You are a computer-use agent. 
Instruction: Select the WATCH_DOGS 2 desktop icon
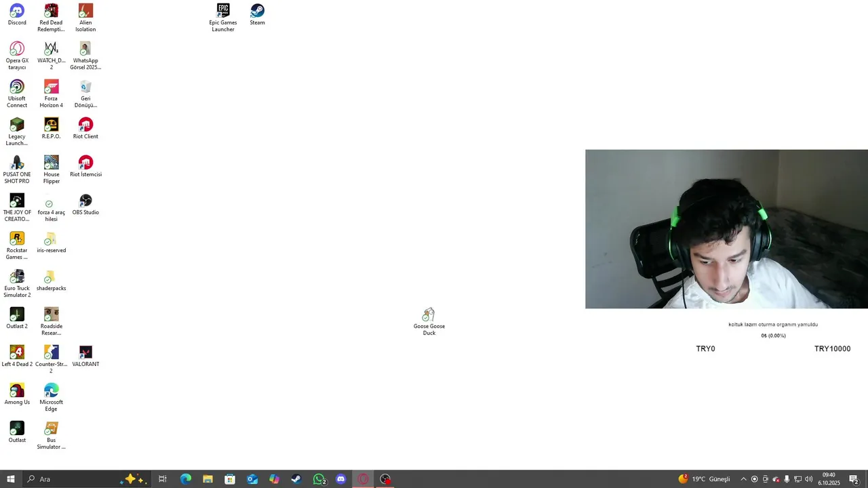51,56
